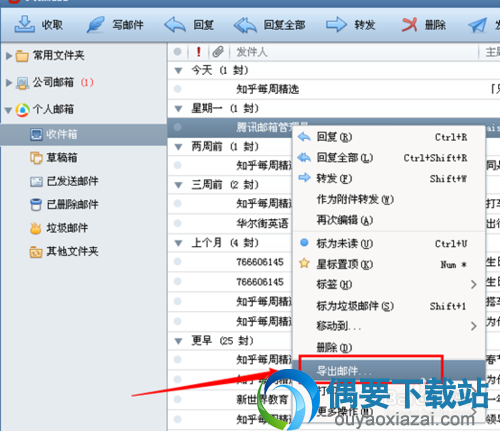
Task: Sort by the red exclamation priority column
Action: point(199,52)
